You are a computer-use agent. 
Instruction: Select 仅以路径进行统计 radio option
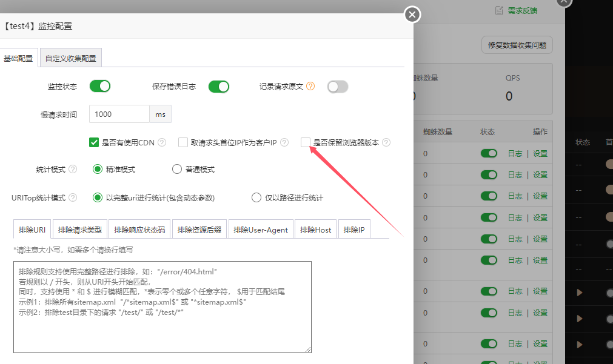pos(256,197)
